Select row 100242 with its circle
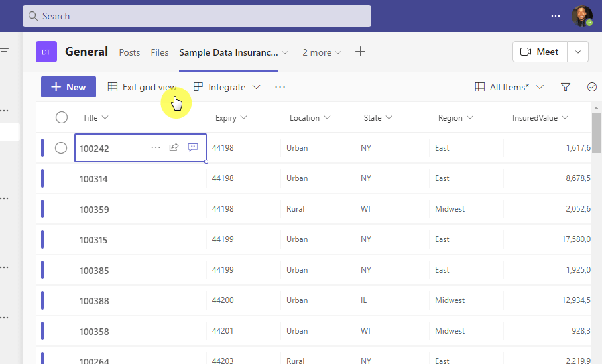Image resolution: width=602 pixels, height=364 pixels. pos(60,148)
